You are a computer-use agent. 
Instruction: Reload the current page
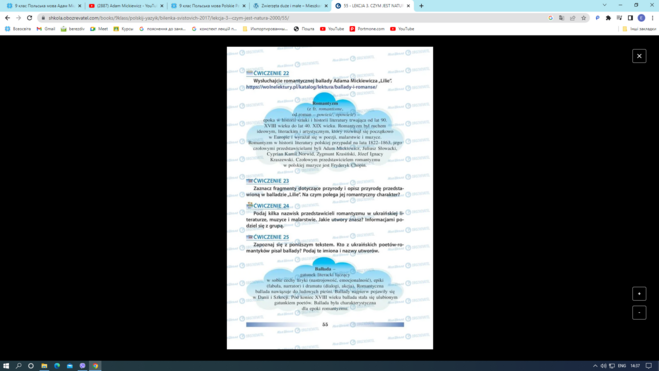[29, 18]
